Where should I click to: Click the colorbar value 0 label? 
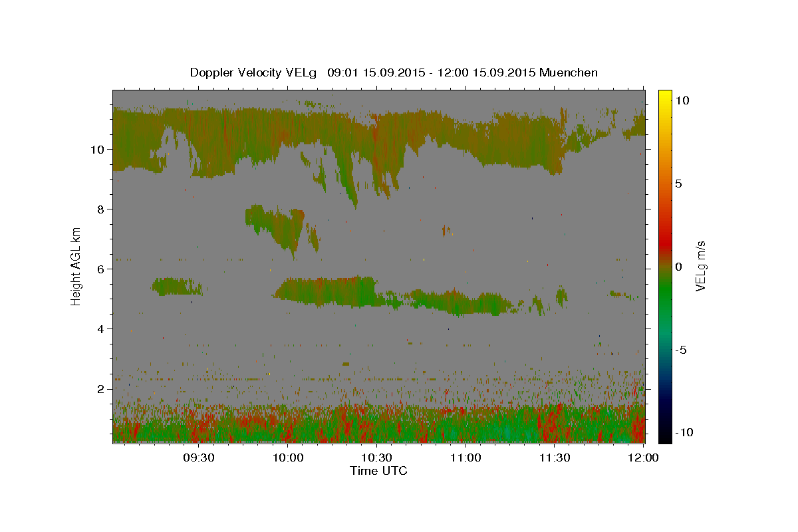coord(678,267)
